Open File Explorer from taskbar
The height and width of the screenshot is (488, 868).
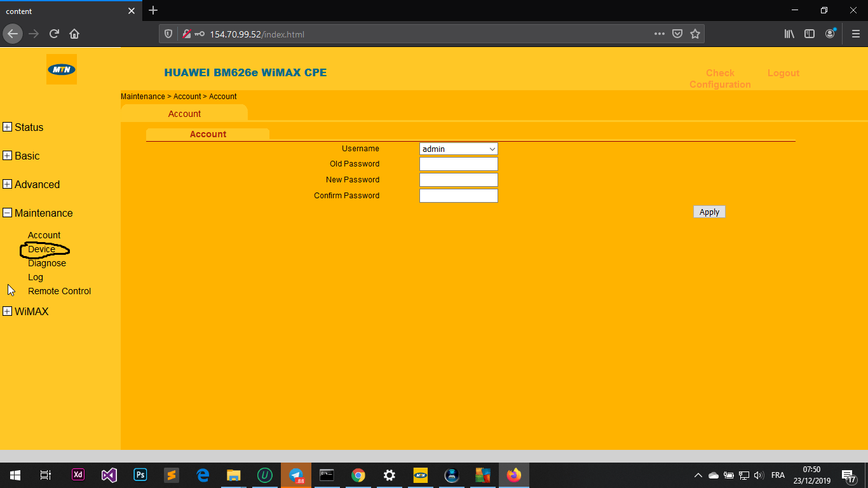coord(234,475)
